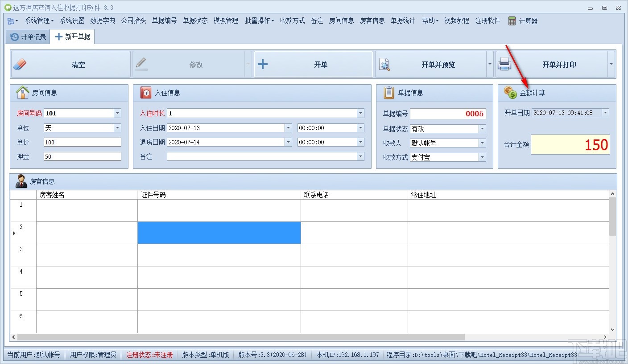Expand the 单位 dropdown showing 天
The image size is (628, 364).
point(117,128)
